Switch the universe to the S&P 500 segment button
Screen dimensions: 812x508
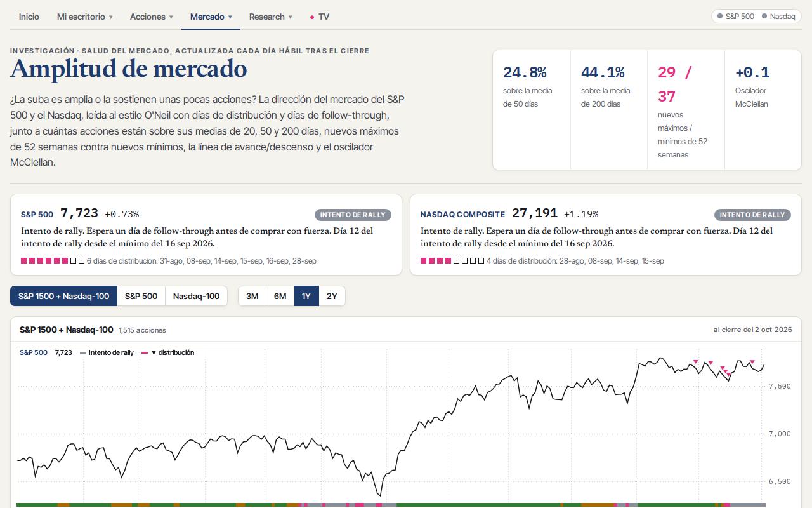[x=141, y=296]
